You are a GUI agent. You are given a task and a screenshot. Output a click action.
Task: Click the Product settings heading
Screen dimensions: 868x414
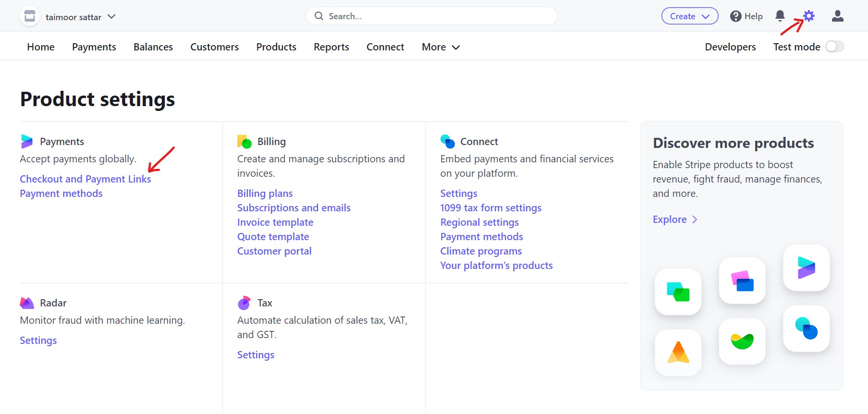coord(98,99)
